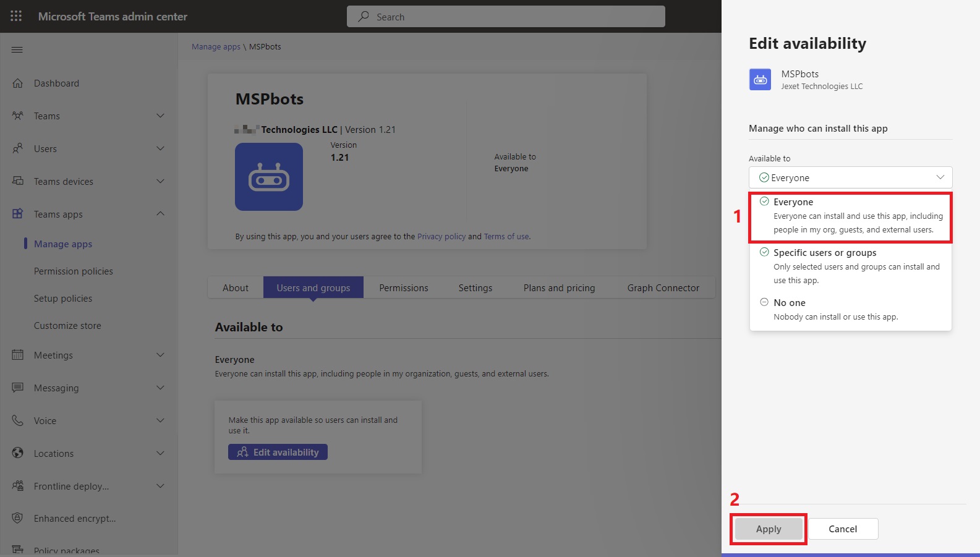Viewport: 980px width, 557px height.
Task: Switch to the Permissions tab
Action: tap(403, 288)
